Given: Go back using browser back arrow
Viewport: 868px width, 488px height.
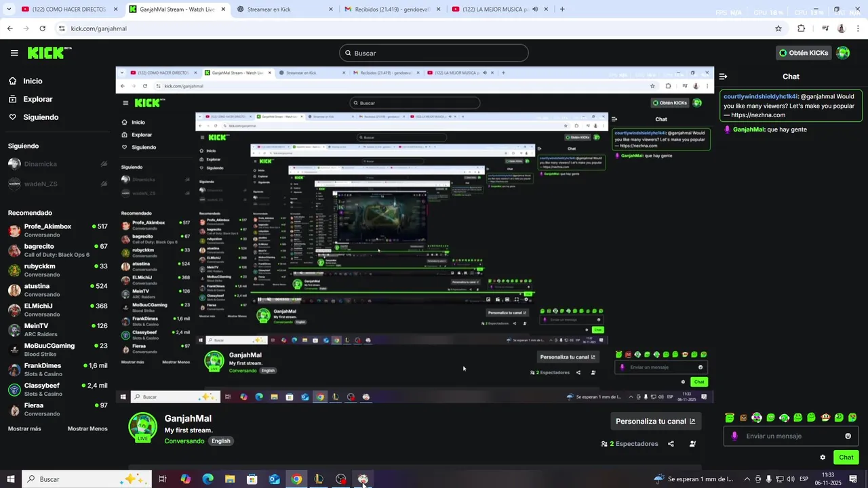Looking at the screenshot, I should click(x=9, y=28).
